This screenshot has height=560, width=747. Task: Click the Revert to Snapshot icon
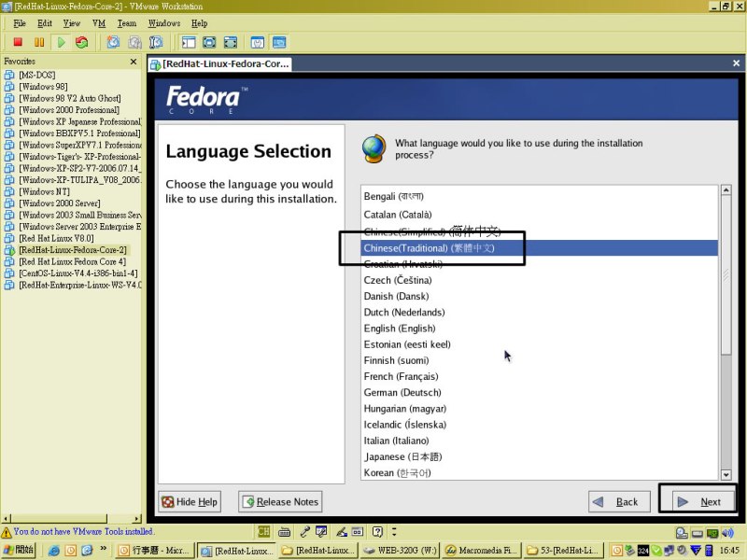(x=134, y=42)
